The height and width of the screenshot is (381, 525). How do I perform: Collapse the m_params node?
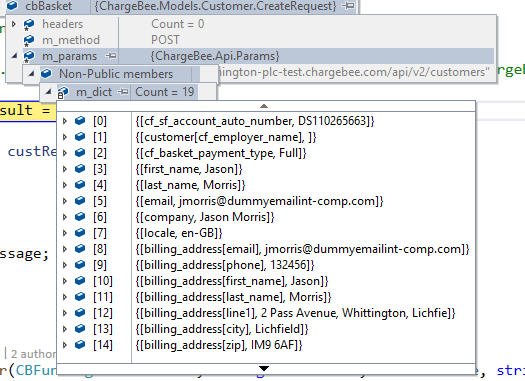[x=14, y=56]
